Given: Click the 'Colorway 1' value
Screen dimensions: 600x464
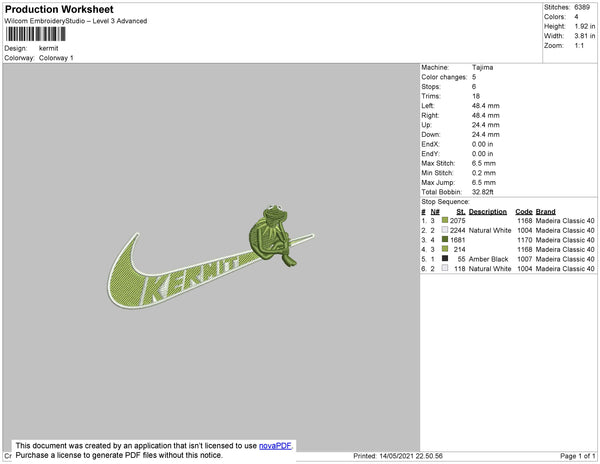Looking at the screenshot, I should click(x=56, y=58).
